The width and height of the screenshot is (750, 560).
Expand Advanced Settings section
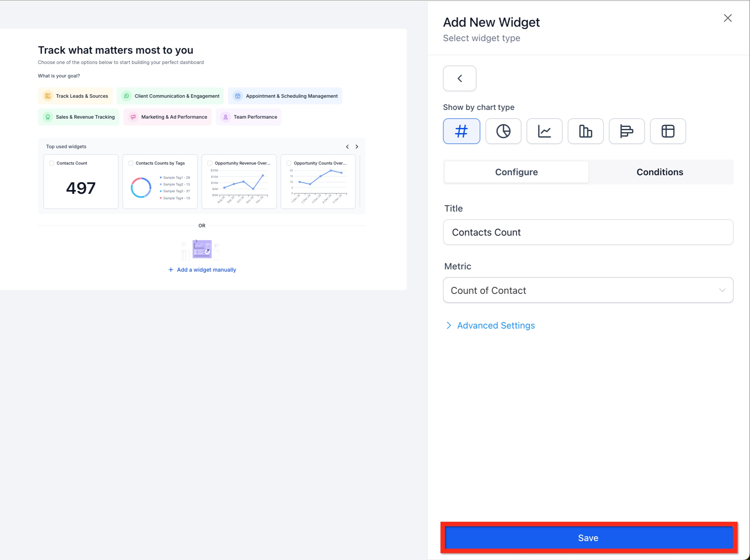click(x=495, y=325)
